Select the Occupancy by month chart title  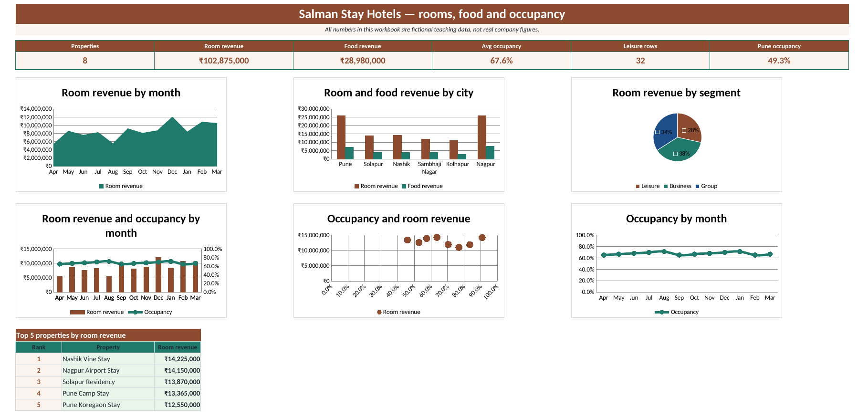(677, 219)
